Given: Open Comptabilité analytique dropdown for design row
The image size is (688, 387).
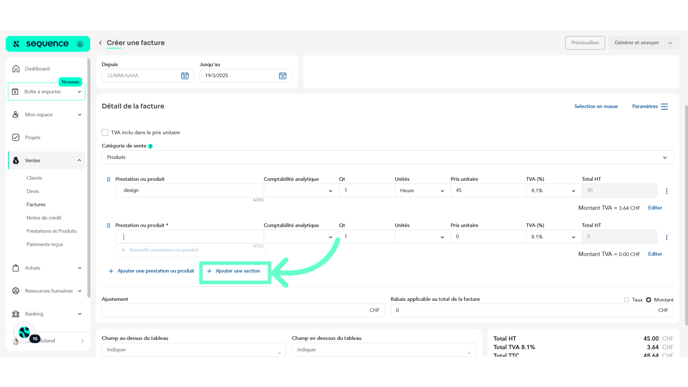Looking at the screenshot, I should click(x=301, y=191).
